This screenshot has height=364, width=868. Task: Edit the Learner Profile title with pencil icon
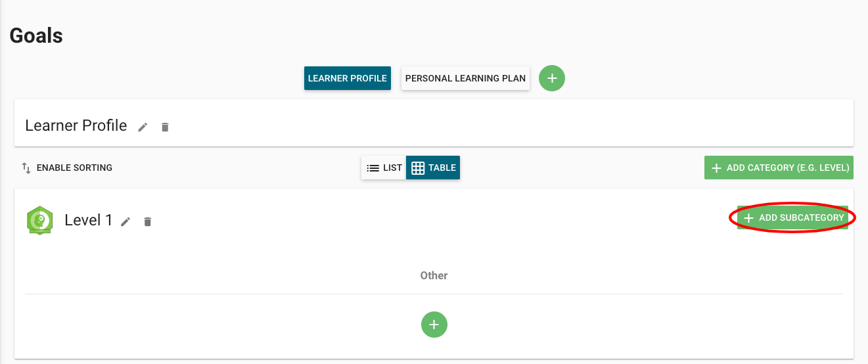click(143, 127)
